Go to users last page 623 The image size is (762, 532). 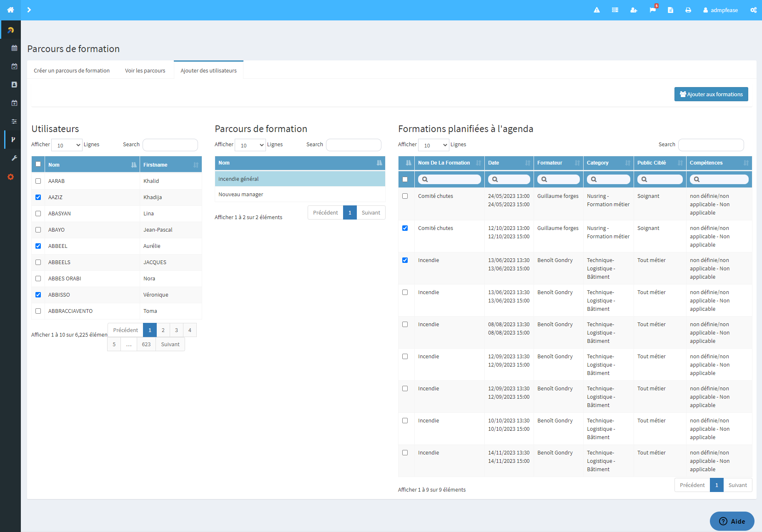[x=146, y=344]
